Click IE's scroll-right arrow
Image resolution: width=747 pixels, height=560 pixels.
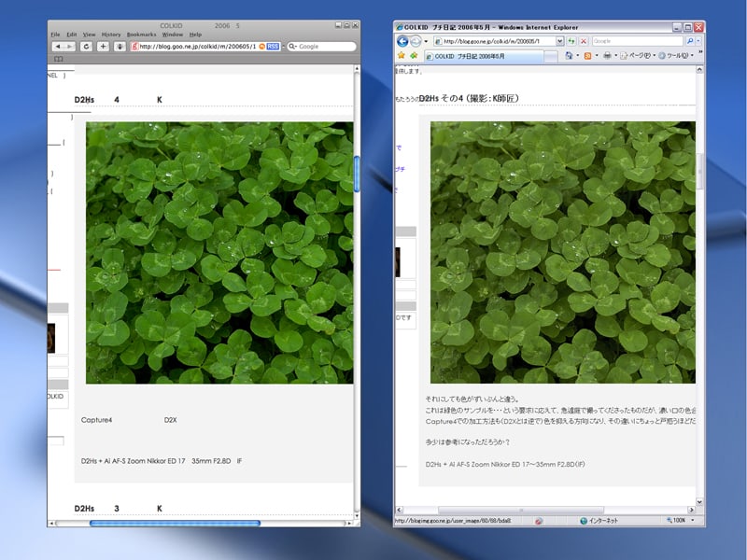click(691, 510)
